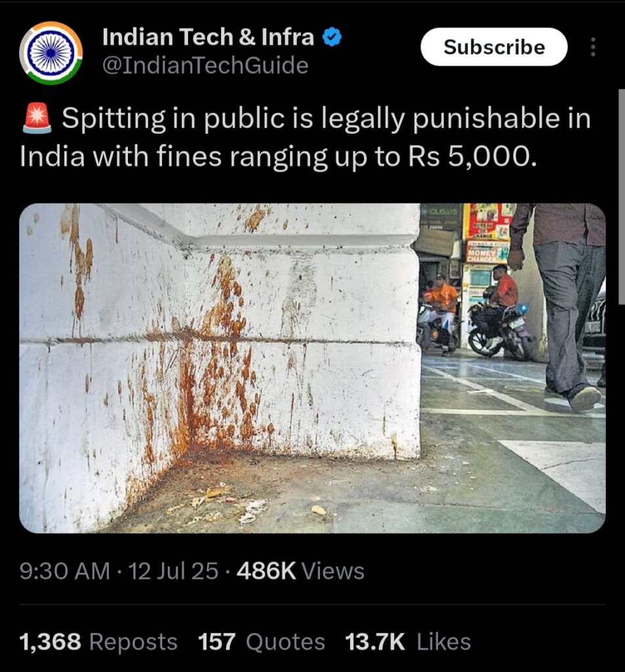
Task: Subscribe to Indian Tech & Infra
Action: (494, 47)
